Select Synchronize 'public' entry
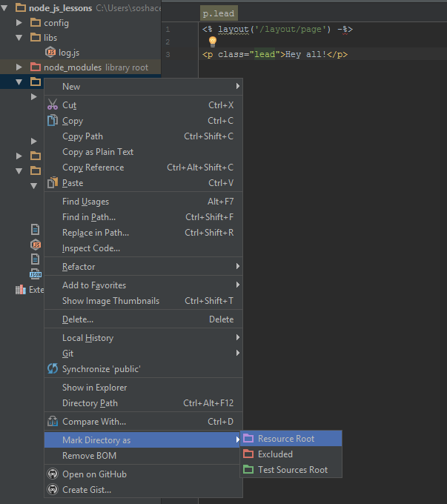This screenshot has width=447, height=504. tap(143, 368)
